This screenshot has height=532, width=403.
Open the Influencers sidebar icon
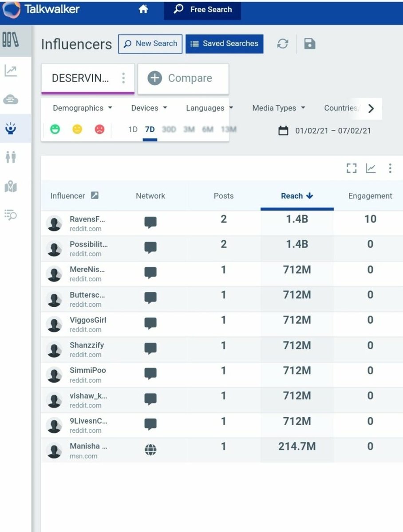click(11, 129)
